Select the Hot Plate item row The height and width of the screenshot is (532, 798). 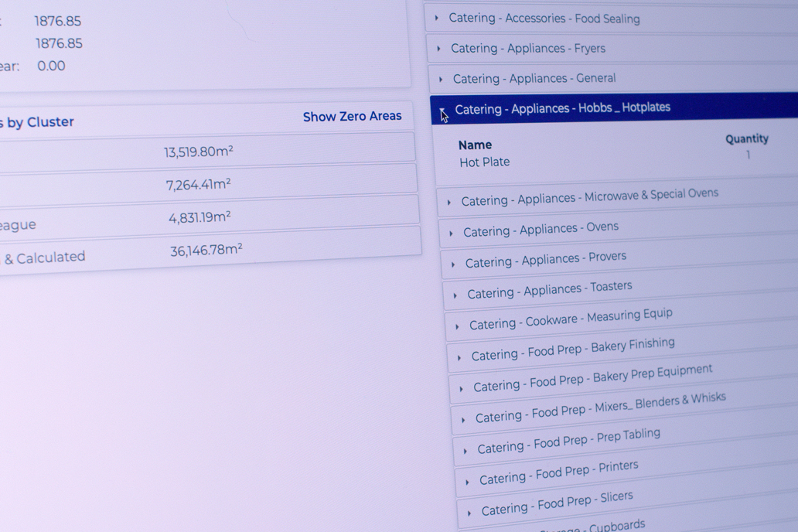(485, 162)
